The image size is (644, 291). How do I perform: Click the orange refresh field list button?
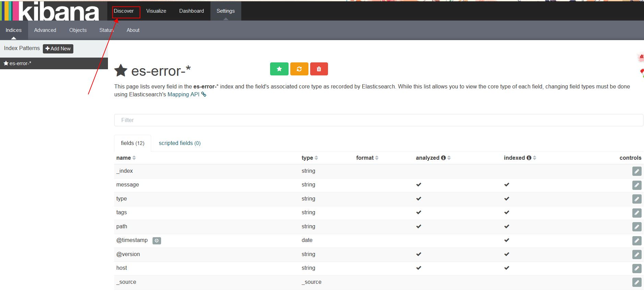click(x=299, y=69)
